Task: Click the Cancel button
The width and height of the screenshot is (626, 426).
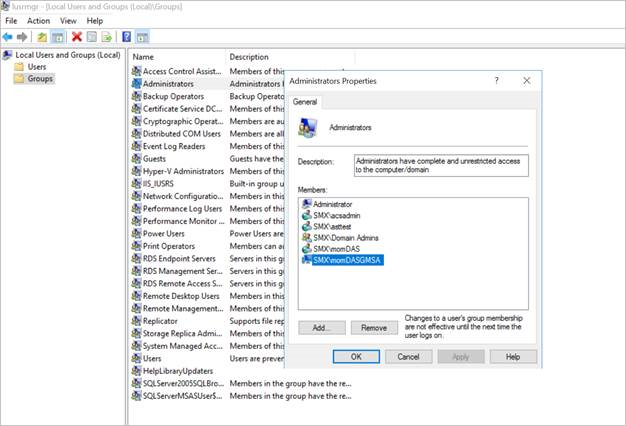Action: tap(408, 357)
